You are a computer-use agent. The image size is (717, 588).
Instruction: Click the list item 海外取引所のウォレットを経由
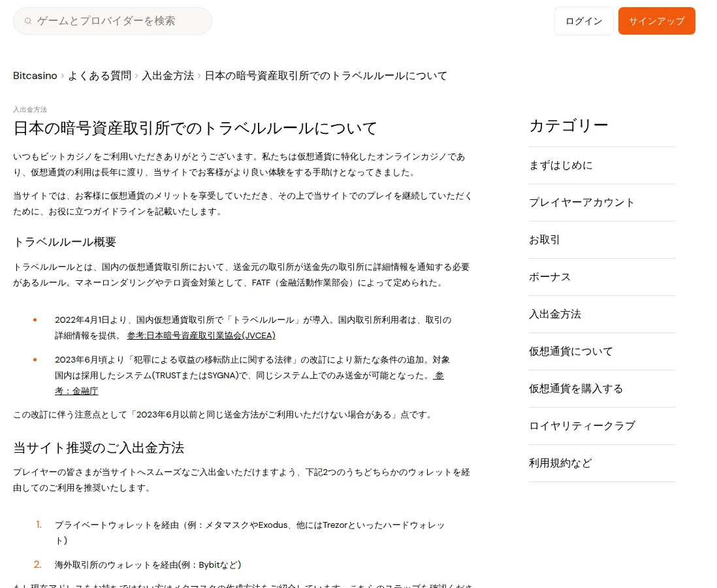pos(148,564)
